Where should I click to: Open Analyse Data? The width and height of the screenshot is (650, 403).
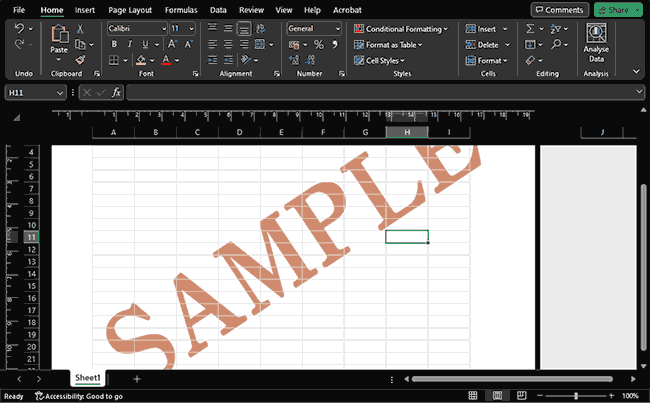[x=596, y=43]
